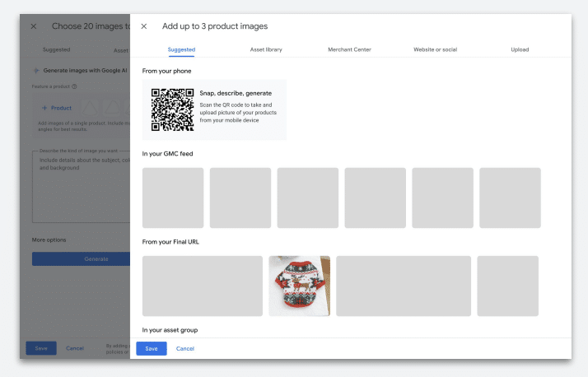Click the dimmed Generate button in background panel
588x377 pixels.
tap(81, 259)
